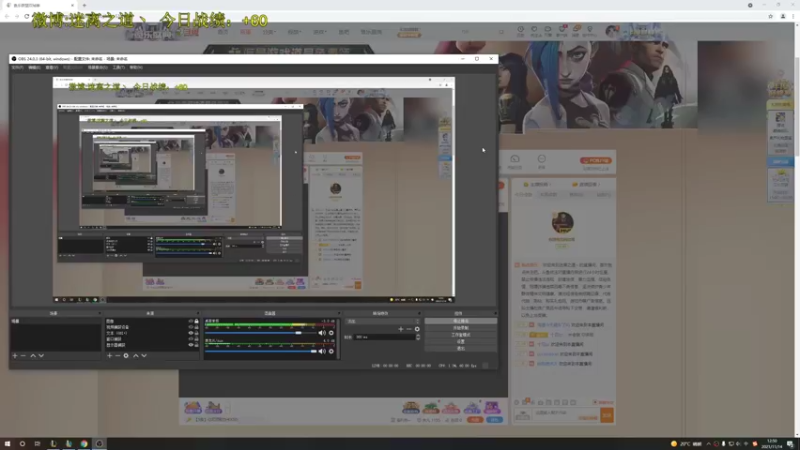The width and height of the screenshot is (800, 450).
Task: Toggle lock on first source row
Action: pyautogui.click(x=196, y=321)
